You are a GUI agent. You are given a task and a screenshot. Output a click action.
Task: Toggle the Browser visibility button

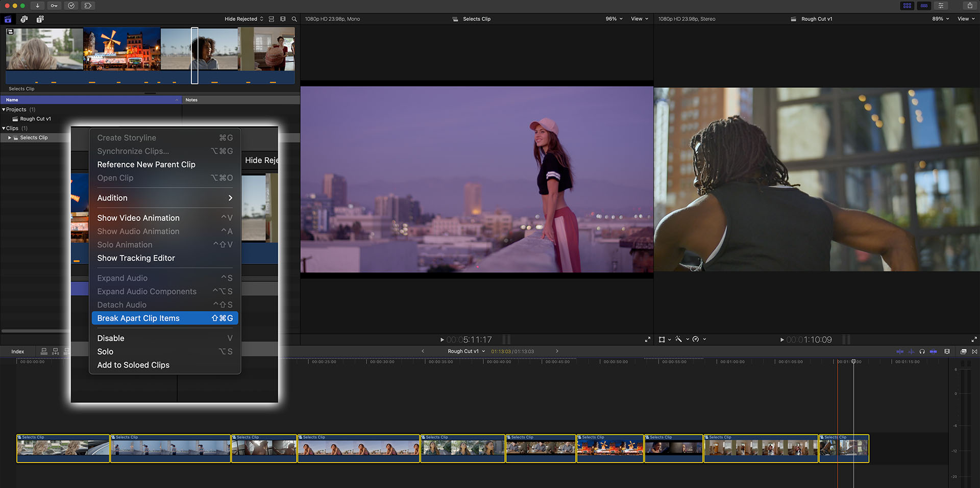(907, 6)
